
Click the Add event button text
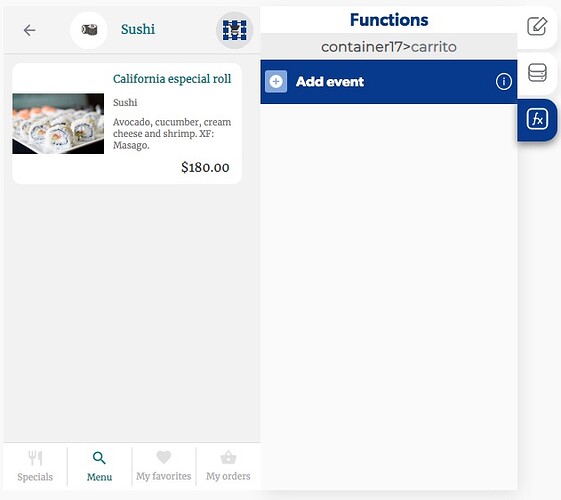click(x=330, y=82)
